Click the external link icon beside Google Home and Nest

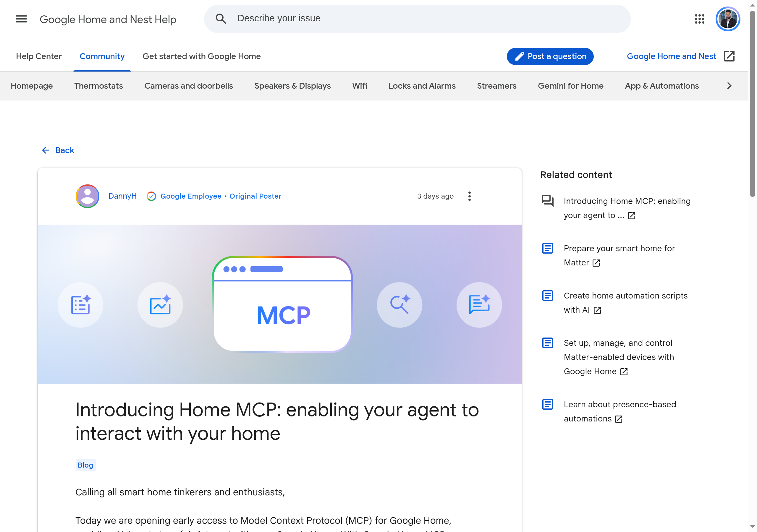click(x=729, y=56)
